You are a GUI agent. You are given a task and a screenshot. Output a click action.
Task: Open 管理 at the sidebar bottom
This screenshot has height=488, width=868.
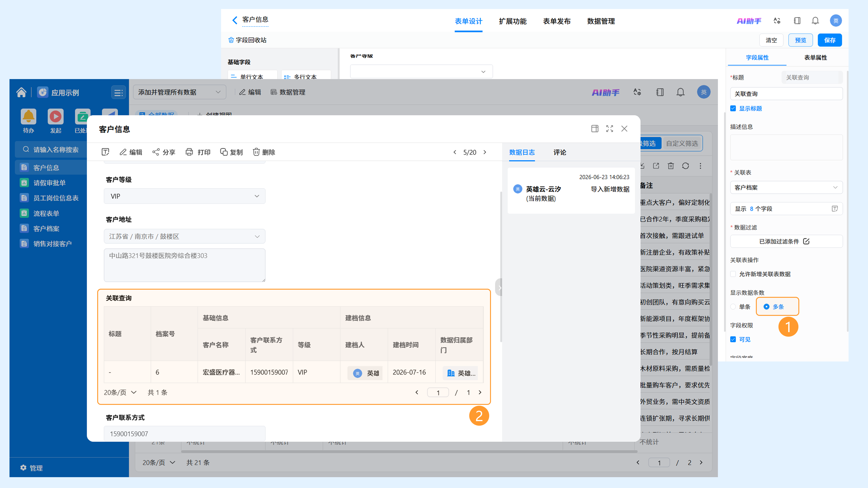coord(31,468)
